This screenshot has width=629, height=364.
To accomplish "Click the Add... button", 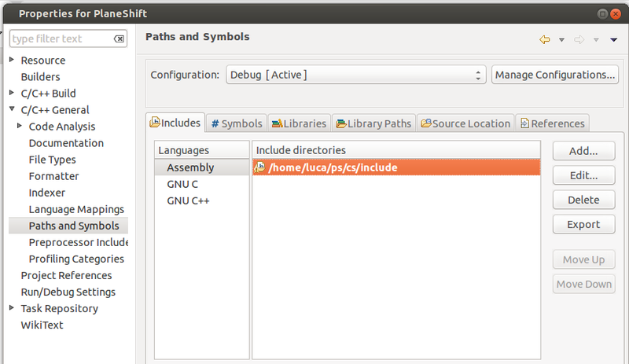I will pyautogui.click(x=583, y=151).
